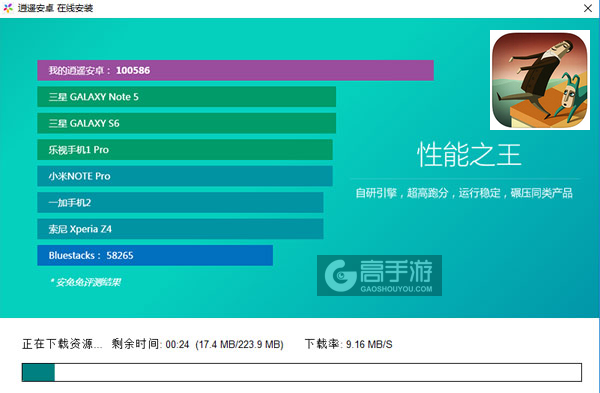Click the 自研引擎 超高跑分 description text
600x393 pixels.
(464, 193)
